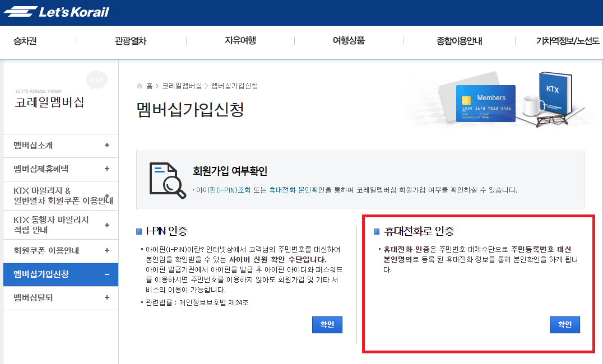The height and width of the screenshot is (364, 603).
Task: Select 멤버십탈퇴 in the sidebar
Action: pyautogui.click(x=33, y=297)
